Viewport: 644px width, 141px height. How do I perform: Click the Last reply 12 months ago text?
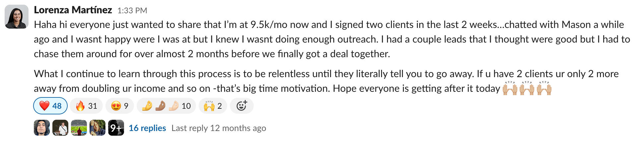tap(219, 128)
